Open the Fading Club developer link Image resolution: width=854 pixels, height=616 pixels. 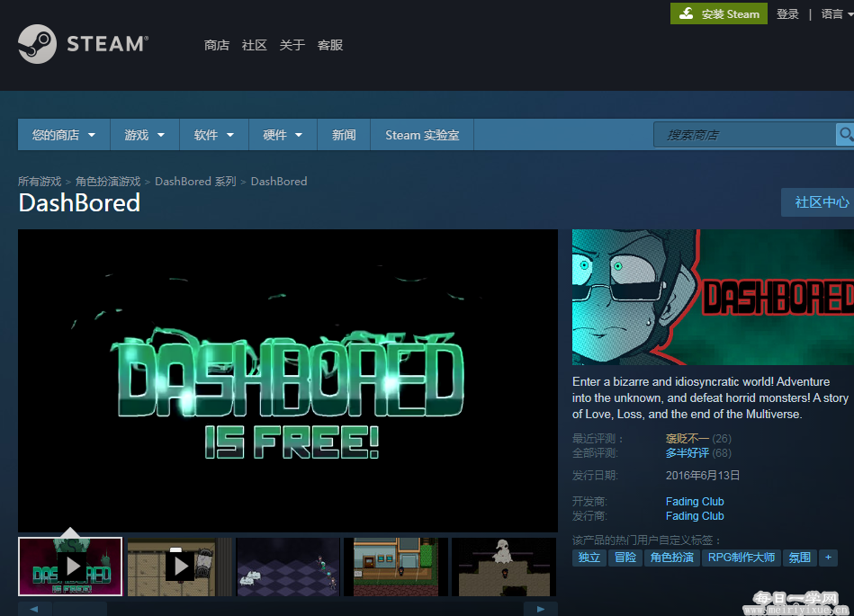pyautogui.click(x=695, y=501)
